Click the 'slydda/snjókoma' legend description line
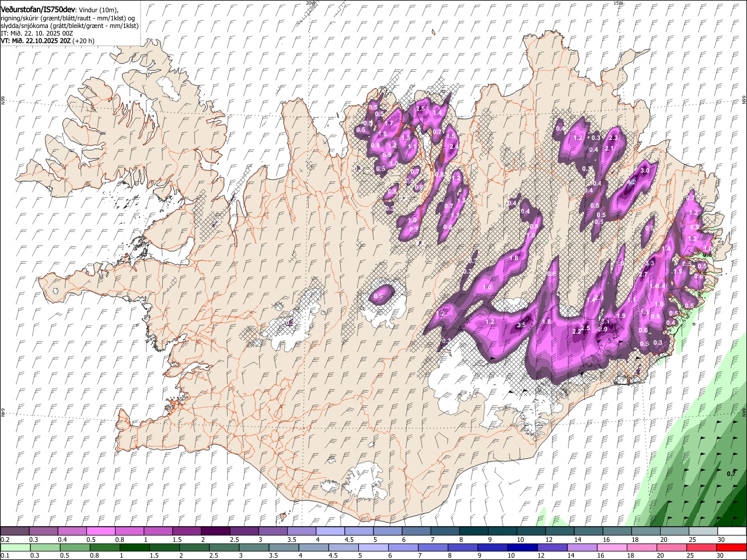The width and height of the screenshot is (747, 560). coord(69,26)
